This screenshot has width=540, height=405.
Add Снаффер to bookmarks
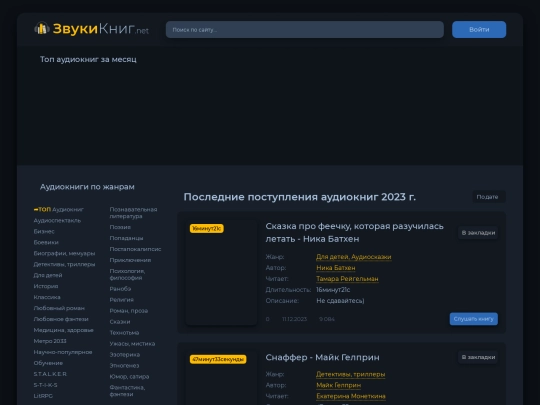478,357
